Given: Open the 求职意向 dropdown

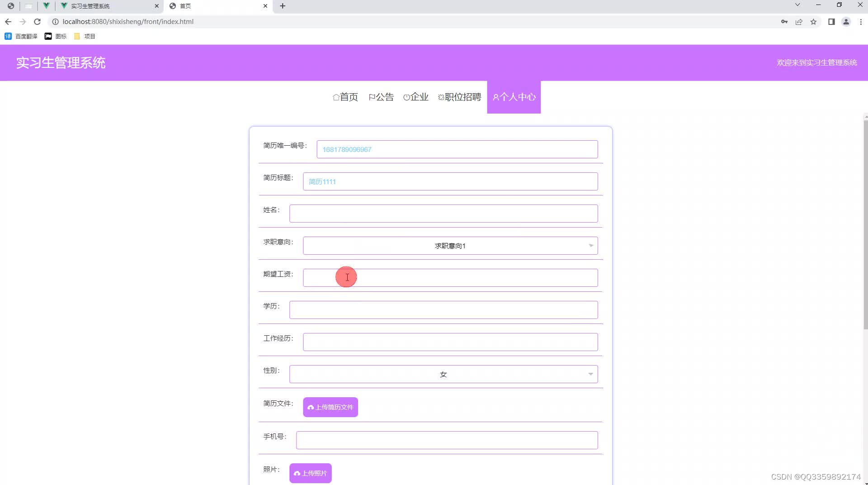Looking at the screenshot, I should pos(450,246).
